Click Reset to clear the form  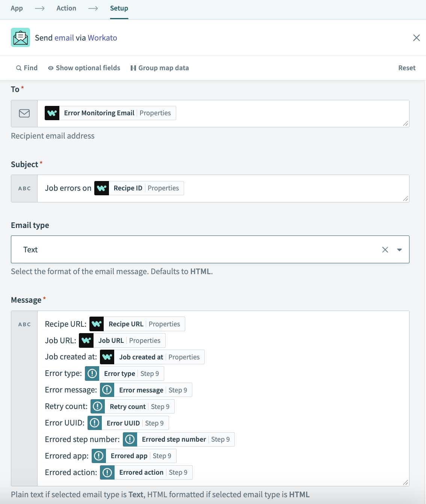(x=407, y=68)
